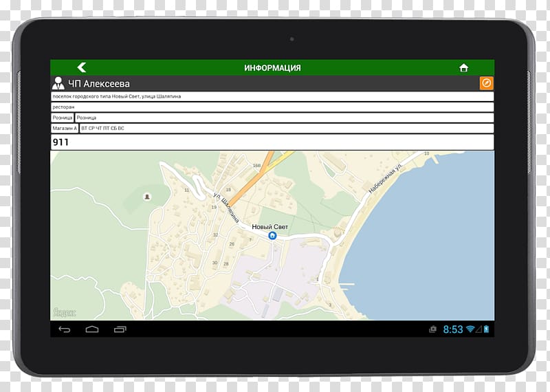Tap the blue house marker on map

(272, 235)
